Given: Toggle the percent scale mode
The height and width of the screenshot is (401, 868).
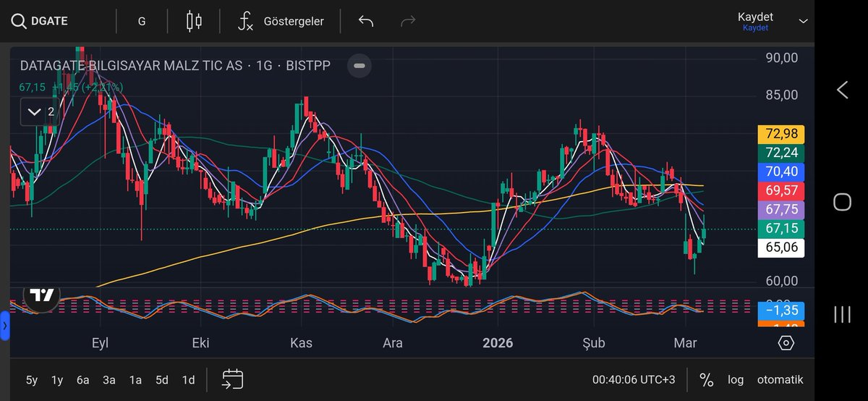Looking at the screenshot, I should click(x=706, y=380).
